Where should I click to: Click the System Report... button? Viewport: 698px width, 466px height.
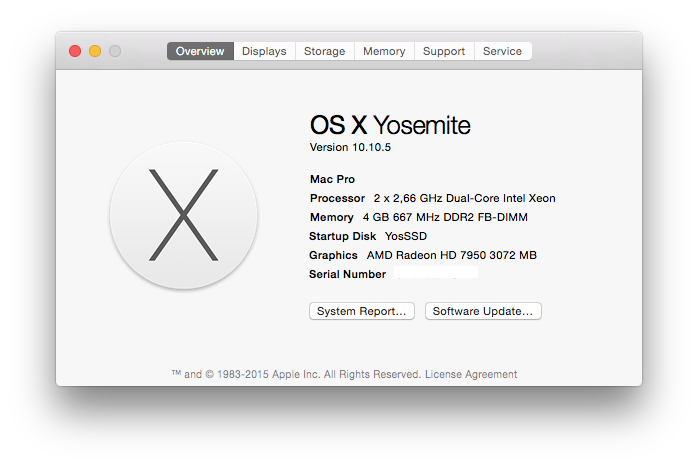361,311
